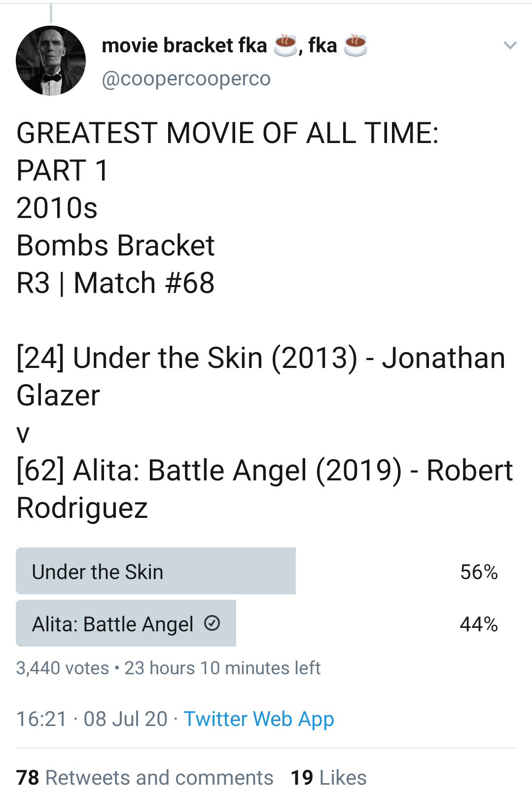Click the "08 Jul 20" date
This screenshot has height=799, width=532.
[126, 719]
